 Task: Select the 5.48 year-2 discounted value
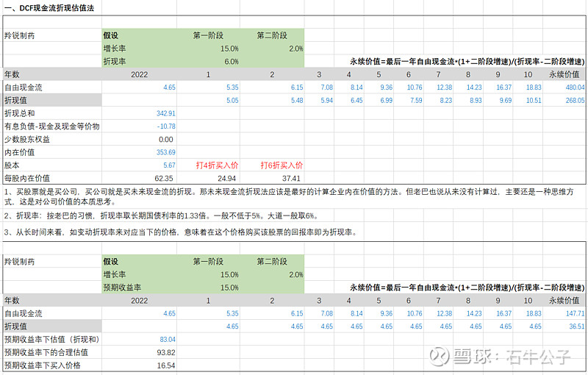coord(297,101)
